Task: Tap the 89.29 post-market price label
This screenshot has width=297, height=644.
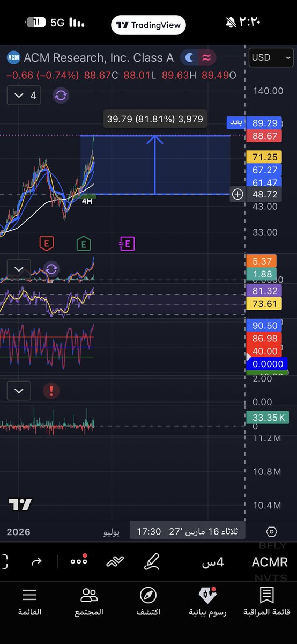Action: (x=264, y=123)
